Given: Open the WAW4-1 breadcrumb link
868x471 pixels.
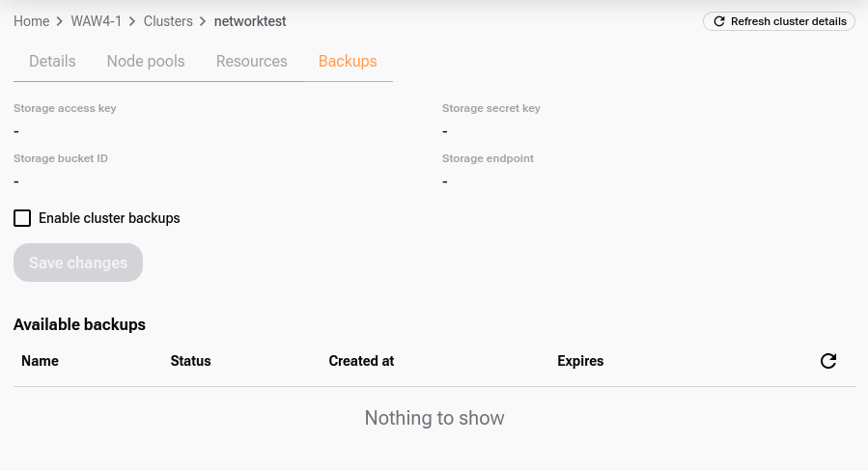Looking at the screenshot, I should [97, 21].
